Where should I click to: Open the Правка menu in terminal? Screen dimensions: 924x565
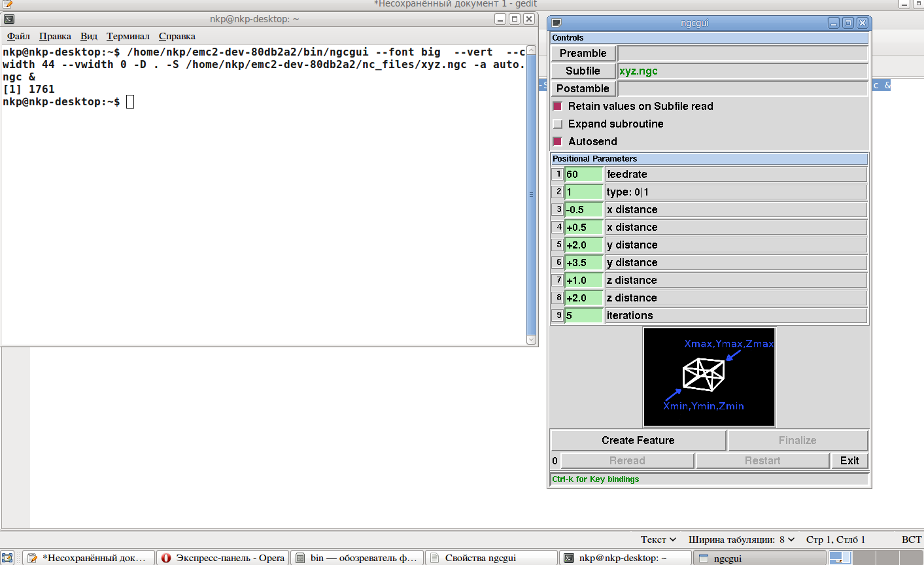[x=55, y=36]
